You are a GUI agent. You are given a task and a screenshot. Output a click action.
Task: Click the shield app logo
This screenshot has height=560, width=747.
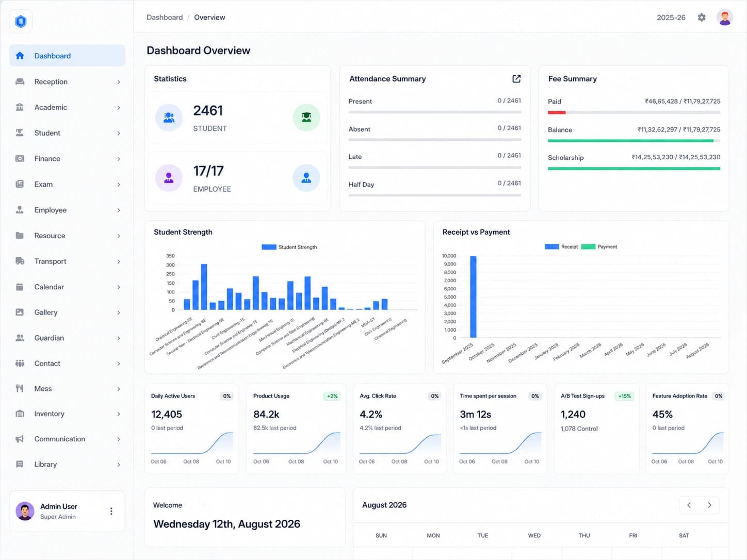pyautogui.click(x=21, y=21)
